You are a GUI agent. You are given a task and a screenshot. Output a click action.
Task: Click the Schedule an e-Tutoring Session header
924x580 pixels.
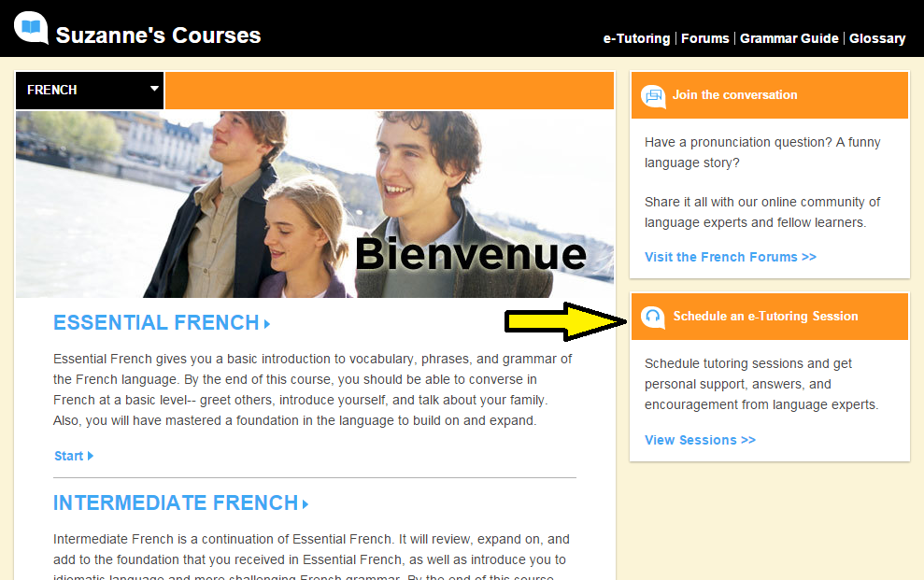(770, 317)
